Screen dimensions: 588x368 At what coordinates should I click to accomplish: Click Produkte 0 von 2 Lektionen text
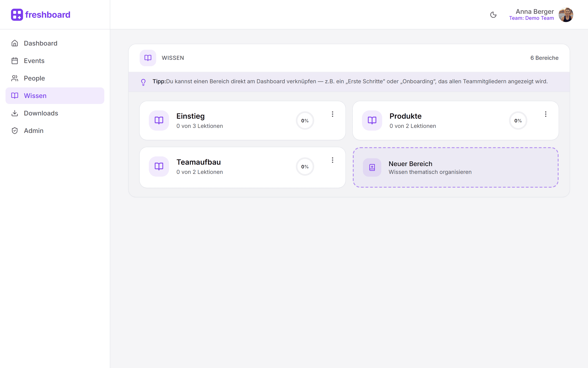click(x=413, y=126)
